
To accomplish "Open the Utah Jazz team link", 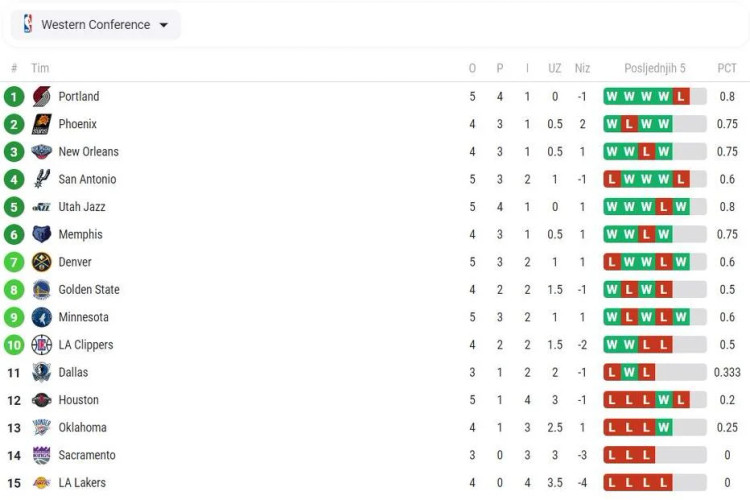I will coord(82,207).
